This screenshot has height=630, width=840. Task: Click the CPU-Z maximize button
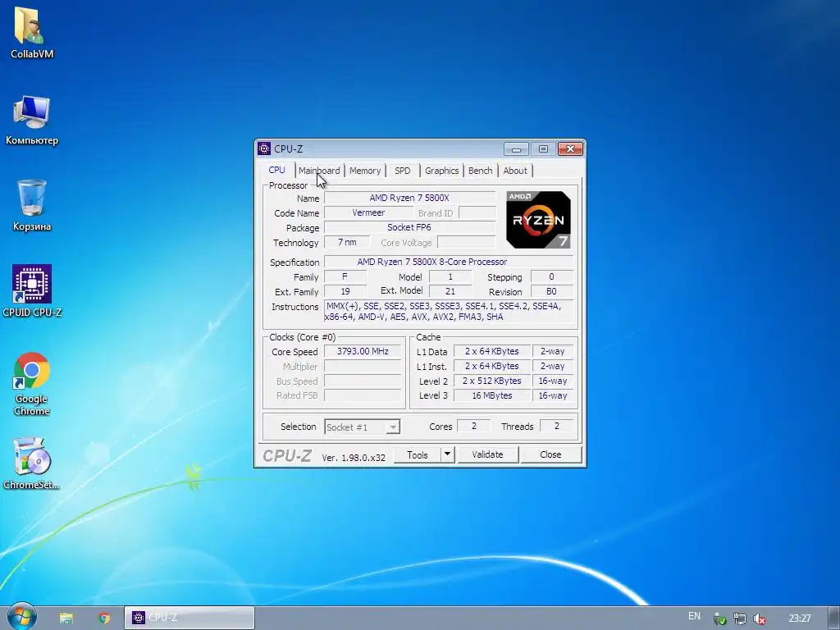543,149
